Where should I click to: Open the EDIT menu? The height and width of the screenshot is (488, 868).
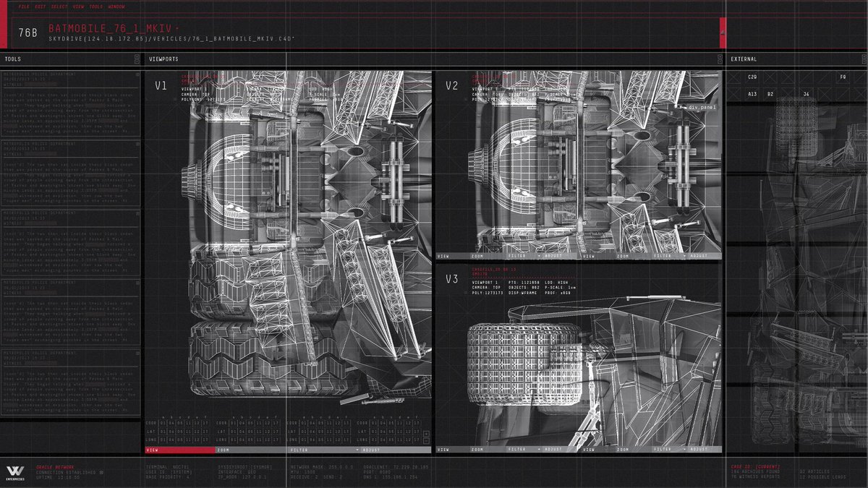(40, 7)
